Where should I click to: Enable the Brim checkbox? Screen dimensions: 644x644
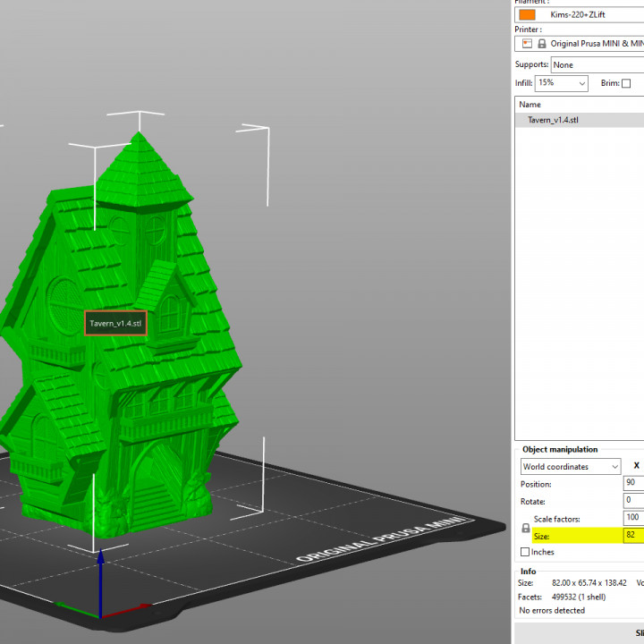point(626,83)
